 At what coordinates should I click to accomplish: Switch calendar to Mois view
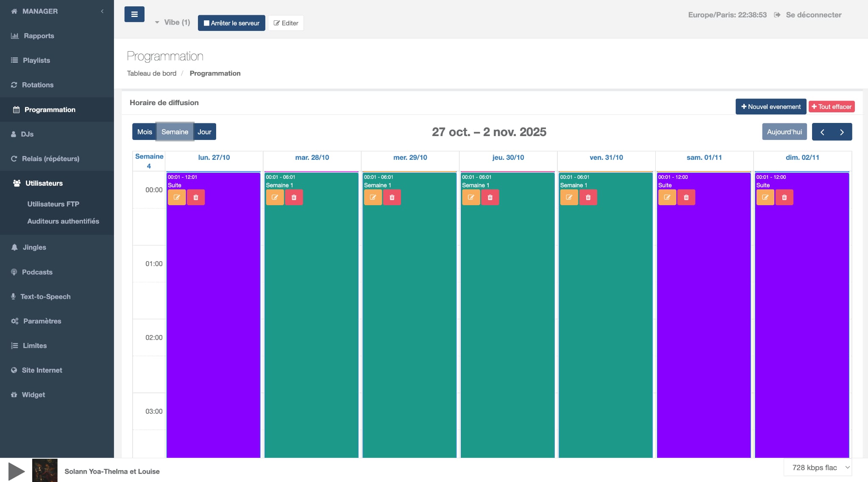145,132
